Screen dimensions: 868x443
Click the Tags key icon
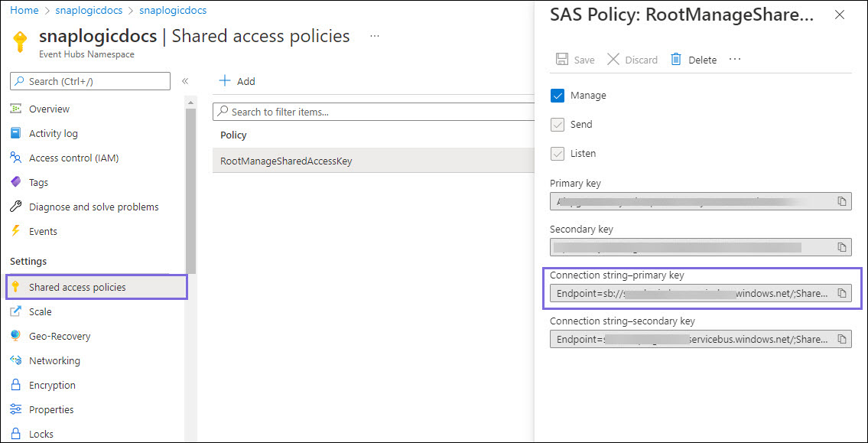pos(17,182)
